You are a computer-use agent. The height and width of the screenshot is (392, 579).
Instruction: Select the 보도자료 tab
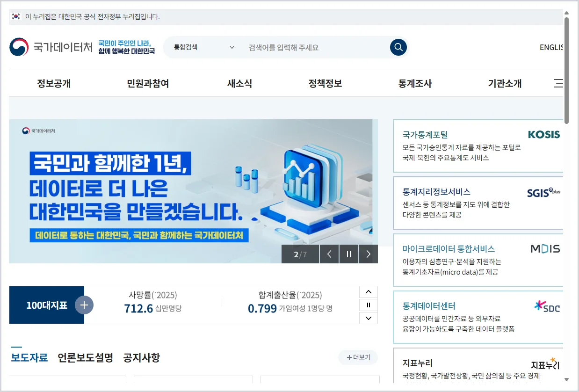pos(29,358)
